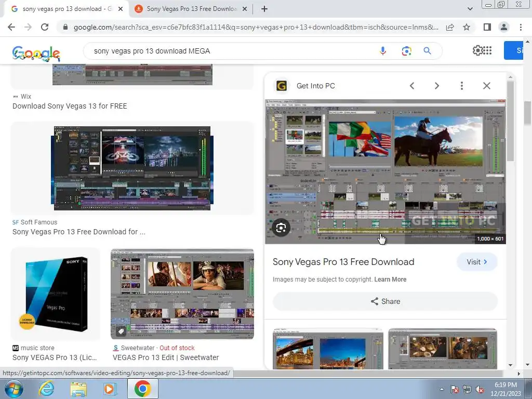Image resolution: width=532 pixels, height=399 pixels.
Task: Click the Share button
Action: pyautogui.click(x=385, y=301)
